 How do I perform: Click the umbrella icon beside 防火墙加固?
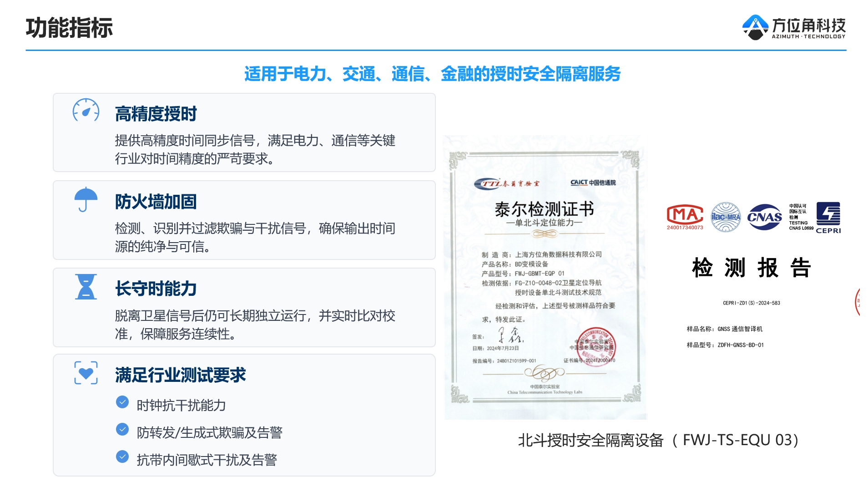click(x=86, y=199)
